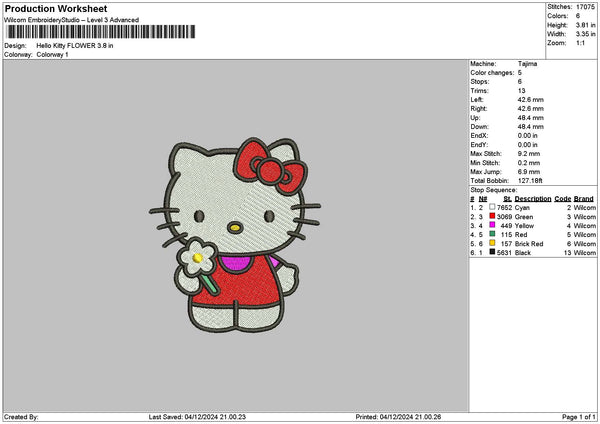Click the Trims value 13
Viewport: 600px width, 424px height.
[521, 91]
